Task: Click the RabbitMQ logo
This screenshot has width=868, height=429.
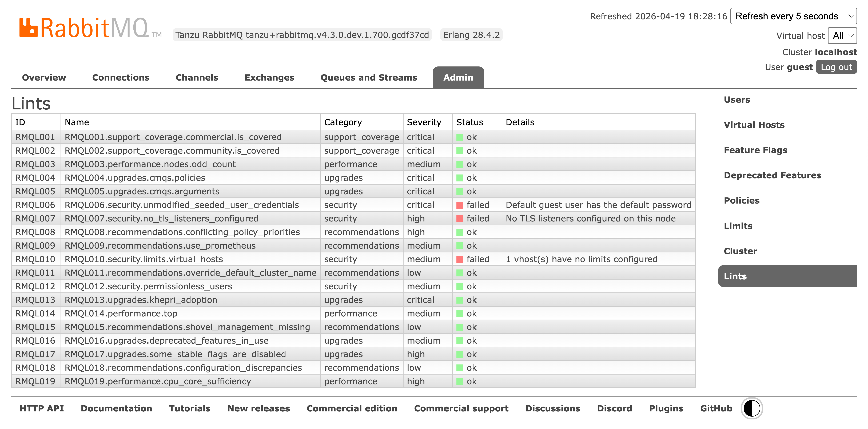Action: (x=84, y=28)
